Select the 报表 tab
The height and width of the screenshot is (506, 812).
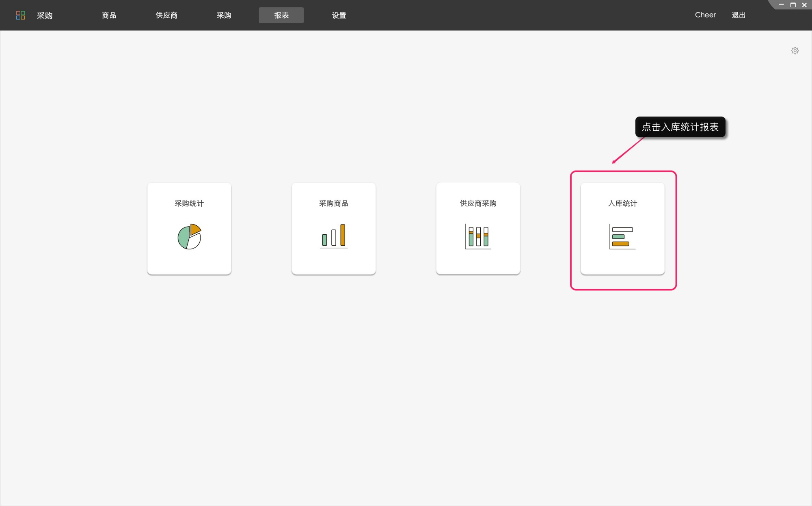(281, 15)
